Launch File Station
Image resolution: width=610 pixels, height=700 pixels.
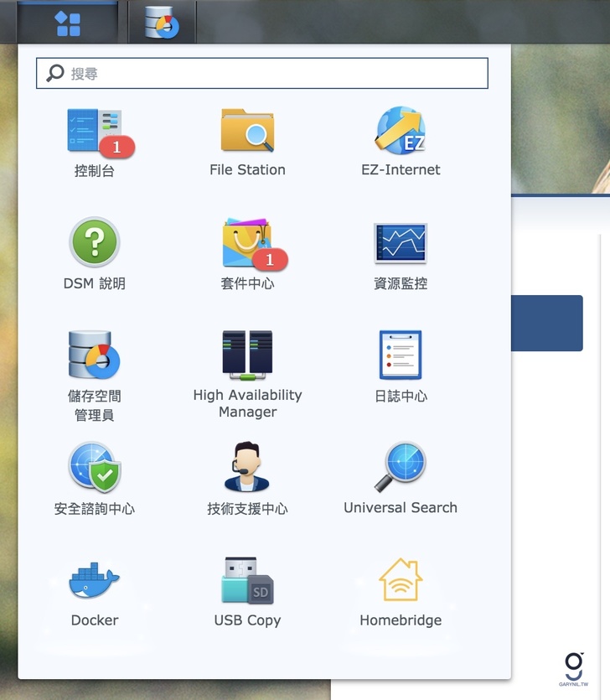pyautogui.click(x=248, y=131)
